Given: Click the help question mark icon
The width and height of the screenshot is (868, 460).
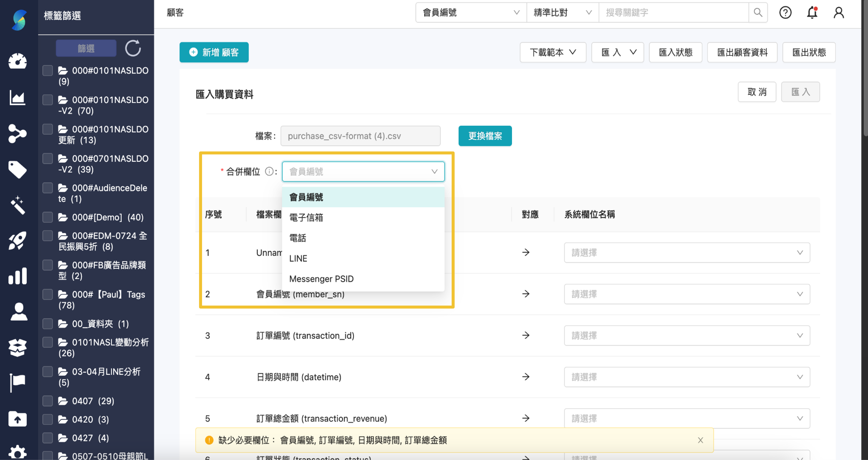Looking at the screenshot, I should [786, 13].
